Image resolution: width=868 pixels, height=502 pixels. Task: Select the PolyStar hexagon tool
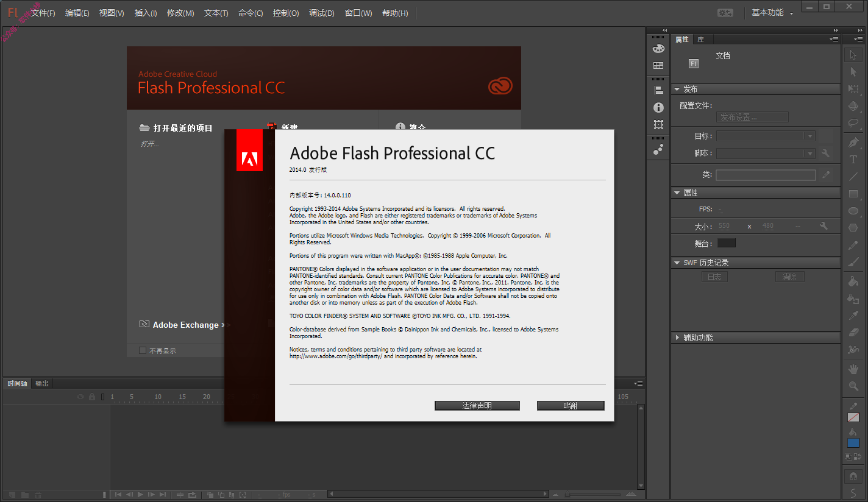tap(853, 228)
